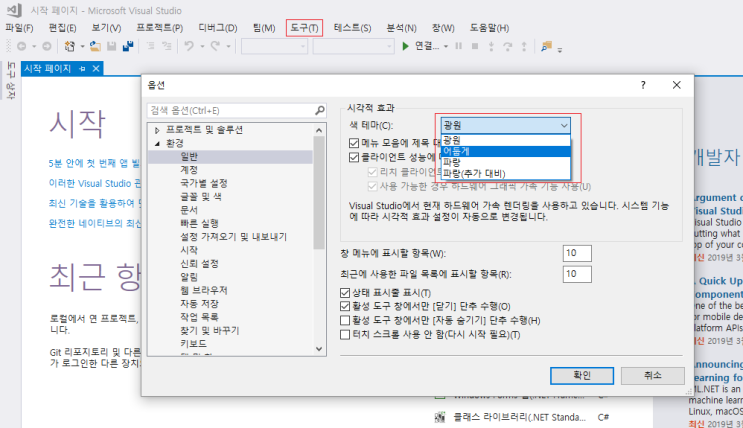
Task: Click the Undo arrow icon
Action: [x=189, y=46]
